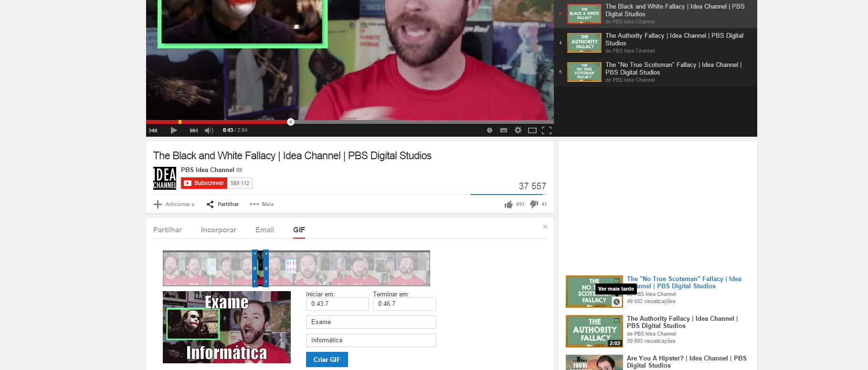The width and height of the screenshot is (868, 370).
Task: Click the video title text
Action: pyautogui.click(x=292, y=156)
